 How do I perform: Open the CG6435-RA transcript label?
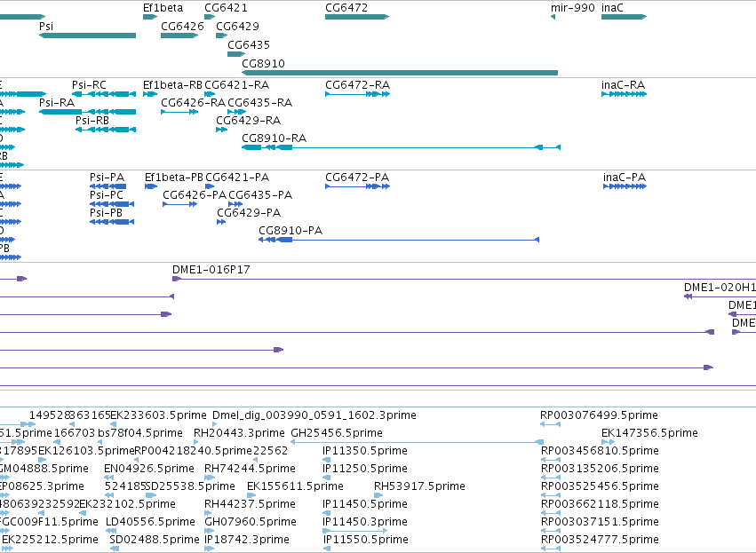coord(260,103)
